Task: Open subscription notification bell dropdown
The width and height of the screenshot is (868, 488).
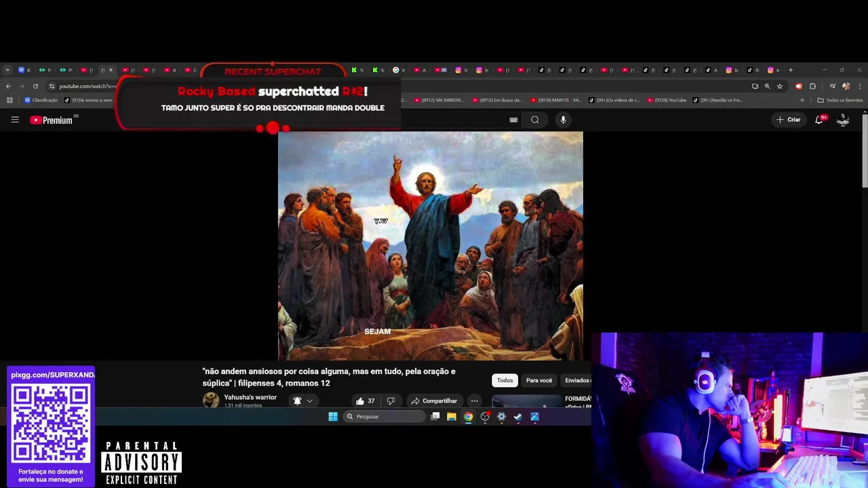Action: pos(303,401)
